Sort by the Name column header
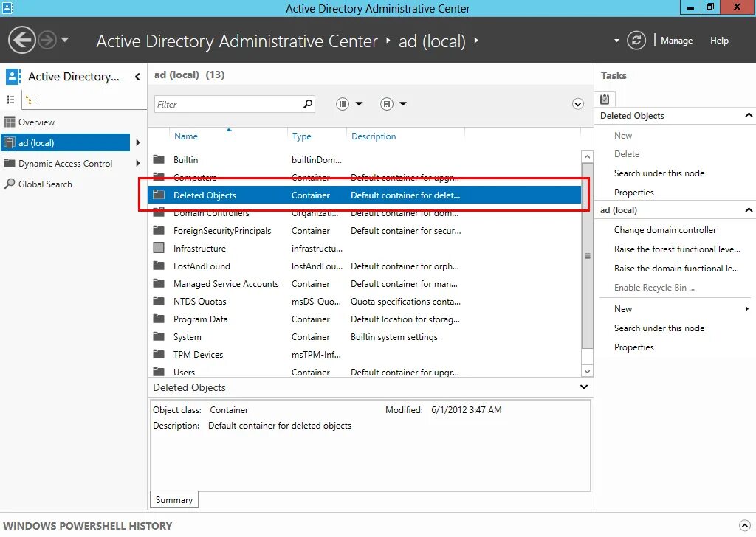The width and height of the screenshot is (756, 537). [185, 136]
